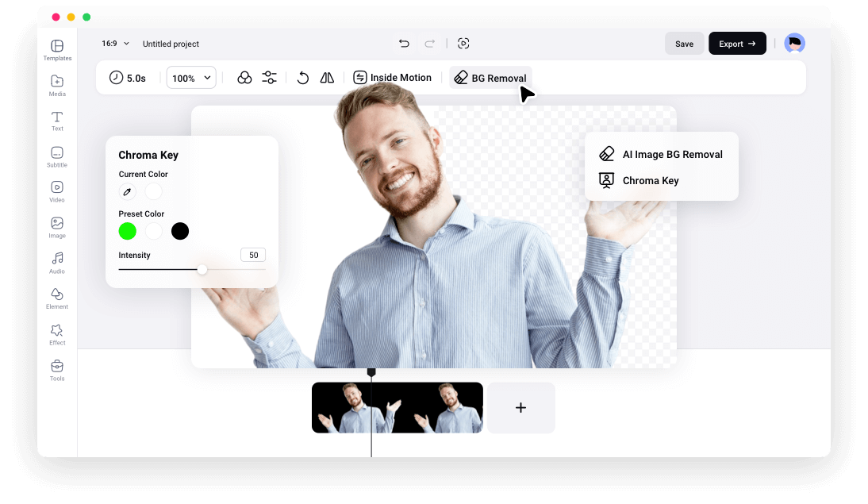
Task: Open the Export menu
Action: click(x=737, y=43)
